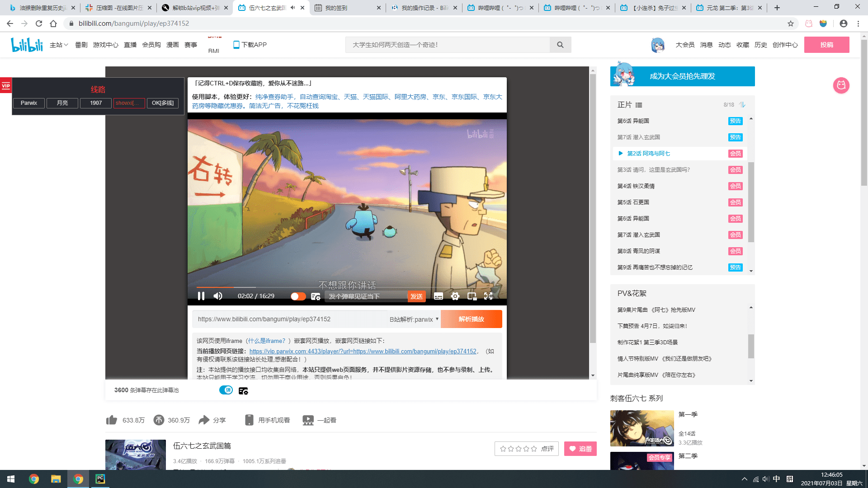
Task: Open danmaku settings icon below player
Action: [243, 391]
